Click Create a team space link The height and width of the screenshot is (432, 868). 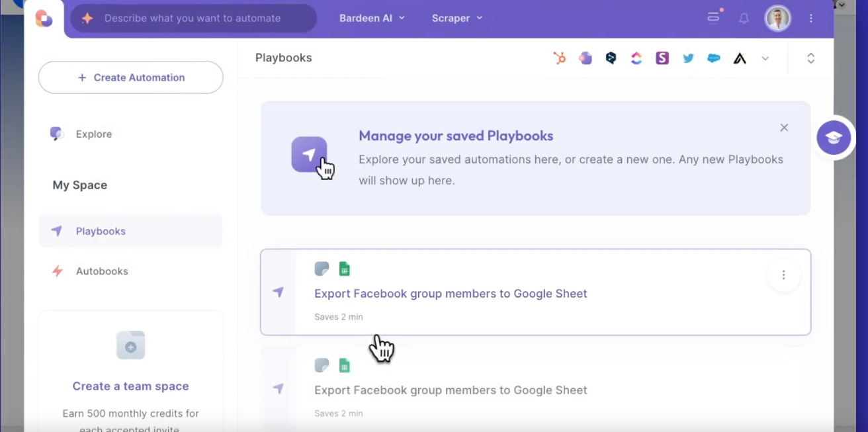(130, 386)
